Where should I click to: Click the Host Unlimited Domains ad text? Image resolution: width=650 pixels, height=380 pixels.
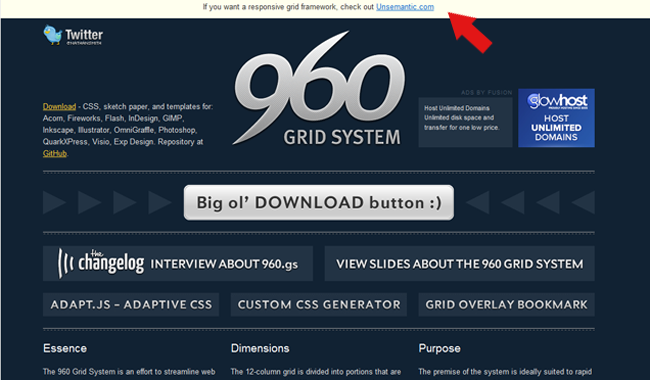click(461, 118)
